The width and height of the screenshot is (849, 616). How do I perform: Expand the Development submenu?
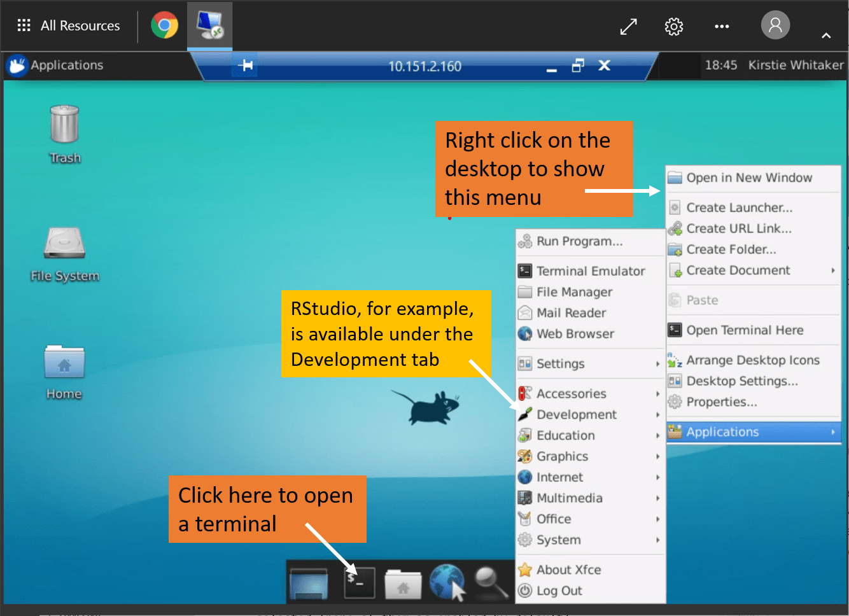(x=590, y=415)
